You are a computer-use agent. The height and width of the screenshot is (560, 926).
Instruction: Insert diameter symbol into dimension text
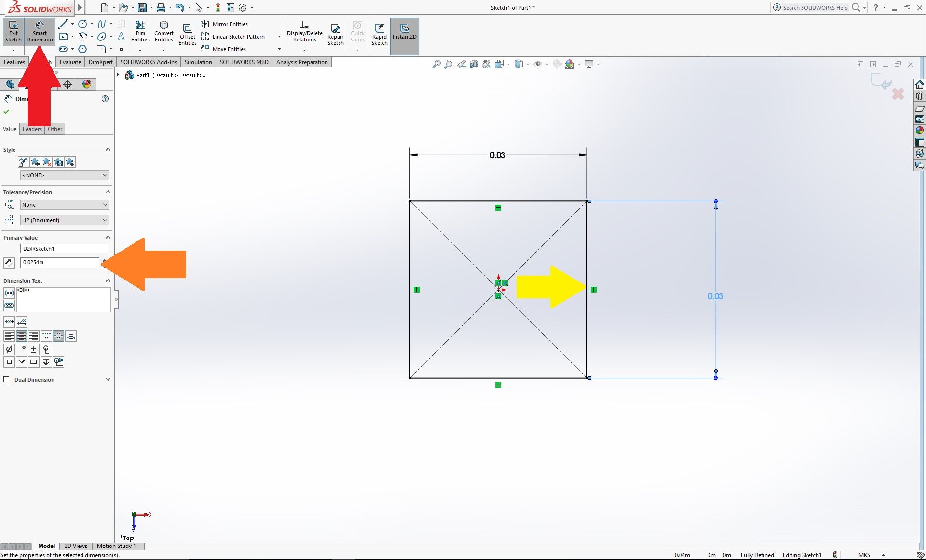pos(9,349)
